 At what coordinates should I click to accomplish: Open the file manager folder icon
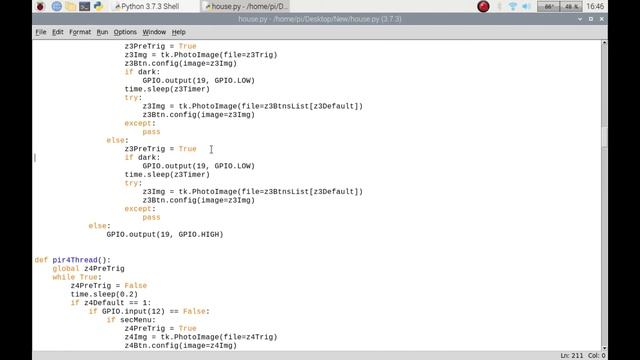[70, 6]
